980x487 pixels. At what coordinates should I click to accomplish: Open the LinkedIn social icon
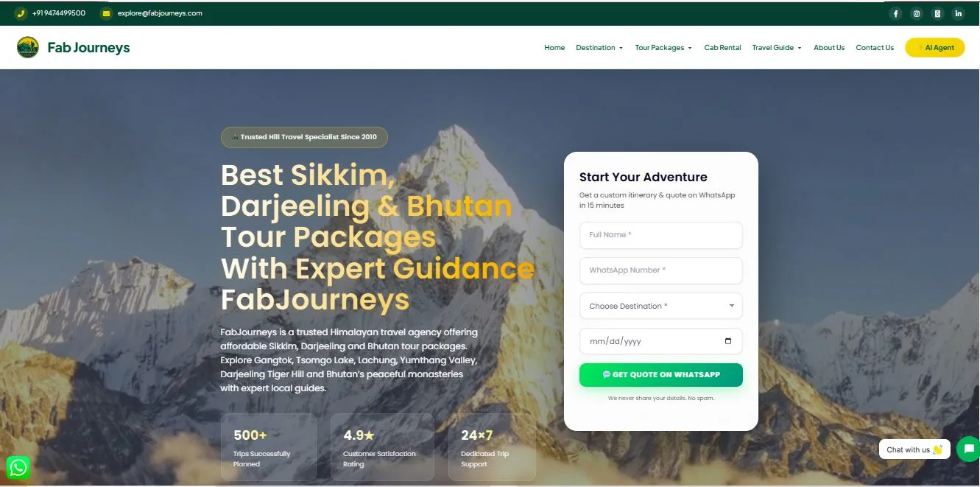pyautogui.click(x=958, y=13)
